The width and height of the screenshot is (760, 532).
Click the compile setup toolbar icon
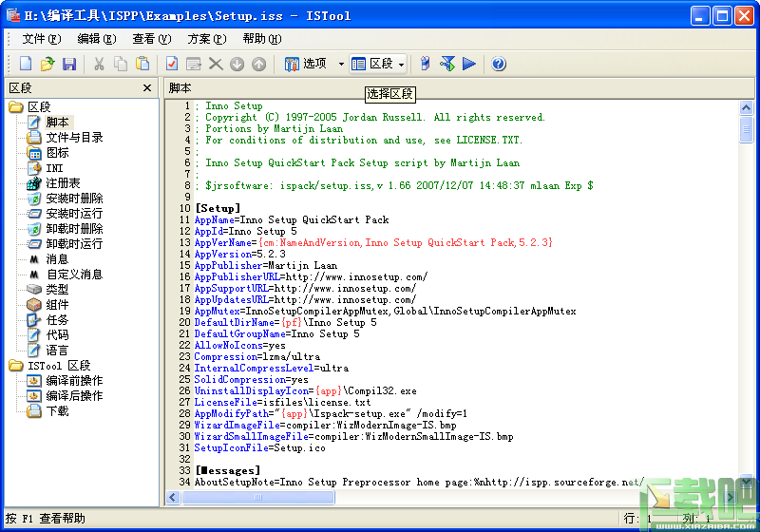(x=425, y=64)
